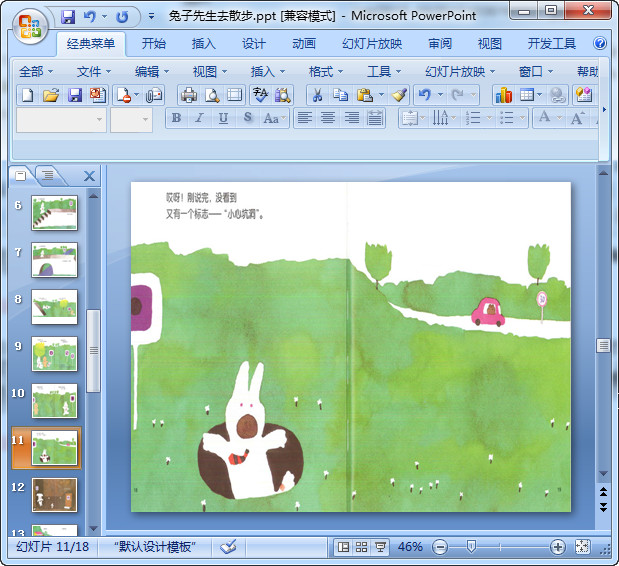Image resolution: width=619 pixels, height=566 pixels.
Task: Click the Insert Table icon
Action: point(527,95)
